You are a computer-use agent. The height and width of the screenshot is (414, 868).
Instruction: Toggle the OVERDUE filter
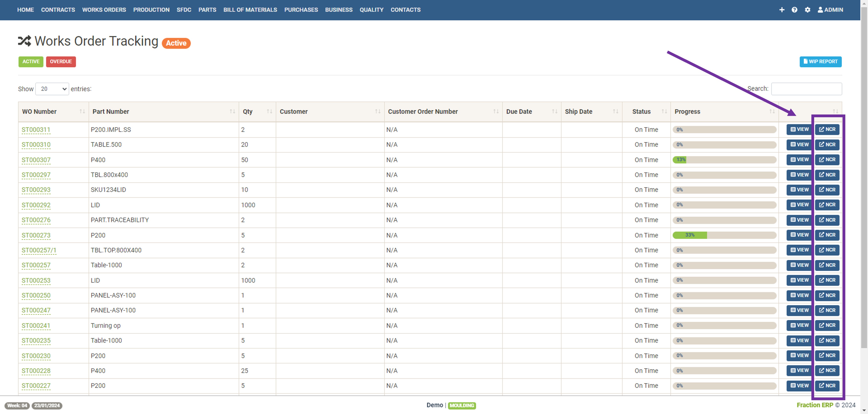coord(61,62)
